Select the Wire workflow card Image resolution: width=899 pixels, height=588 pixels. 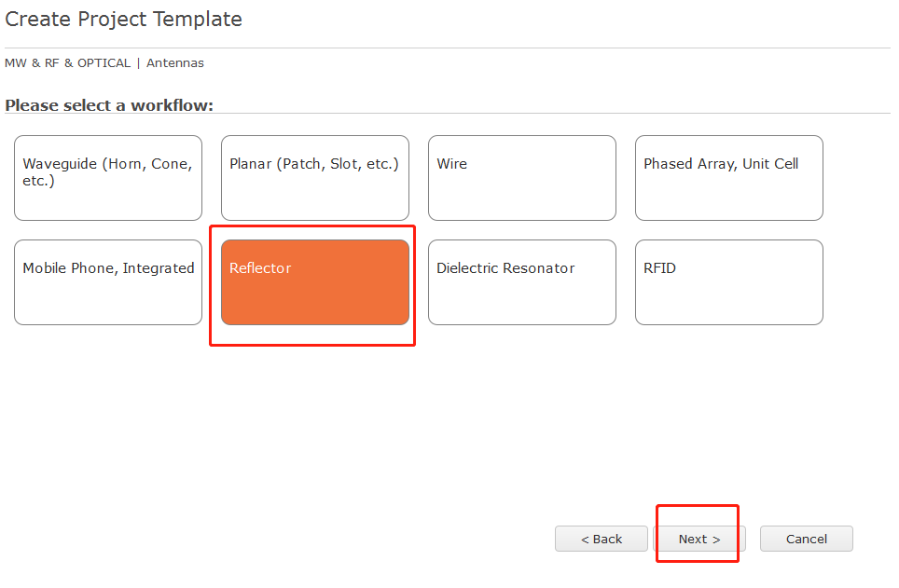tap(521, 178)
